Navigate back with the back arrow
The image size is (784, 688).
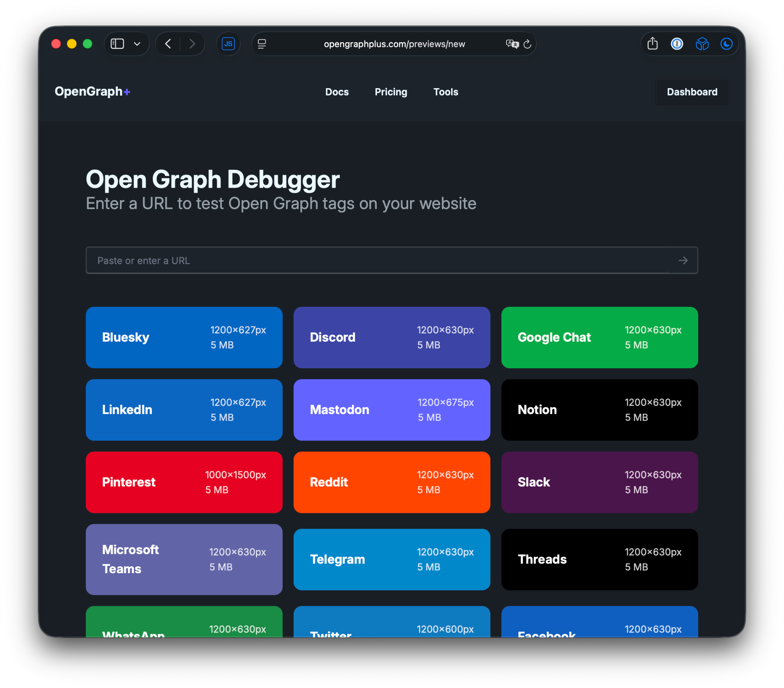(167, 44)
